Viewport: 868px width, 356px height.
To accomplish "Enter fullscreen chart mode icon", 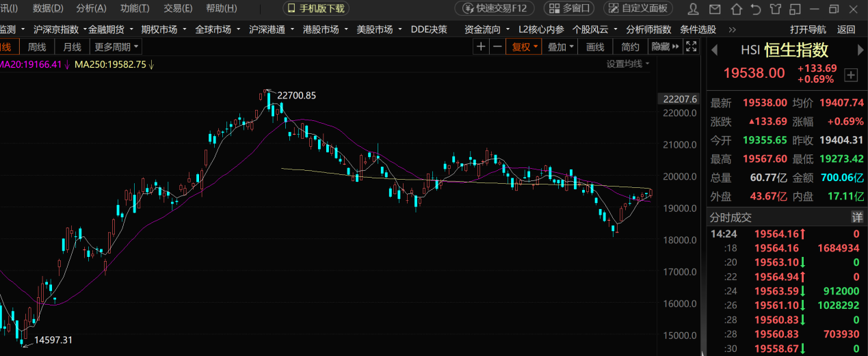I will point(692,46).
